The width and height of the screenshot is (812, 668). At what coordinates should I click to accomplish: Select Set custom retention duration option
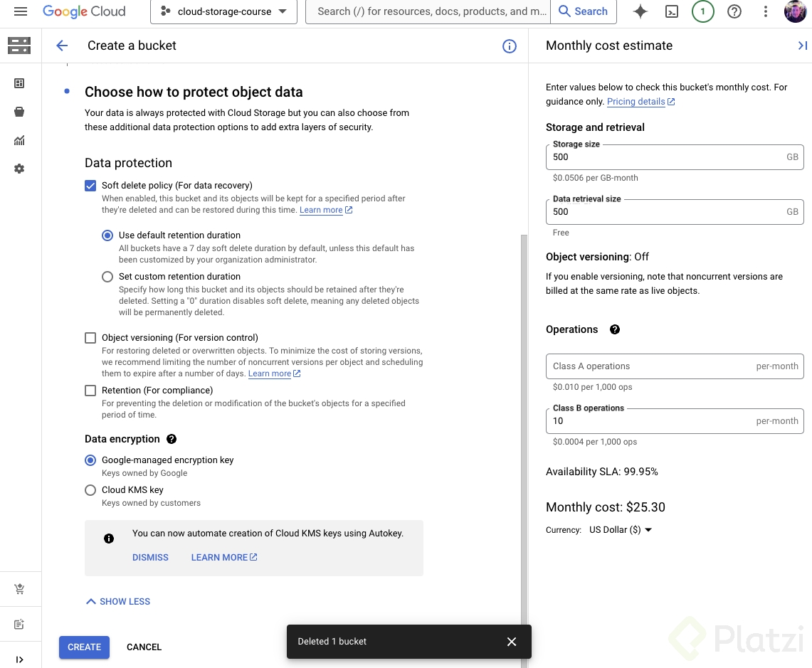pyautogui.click(x=107, y=277)
